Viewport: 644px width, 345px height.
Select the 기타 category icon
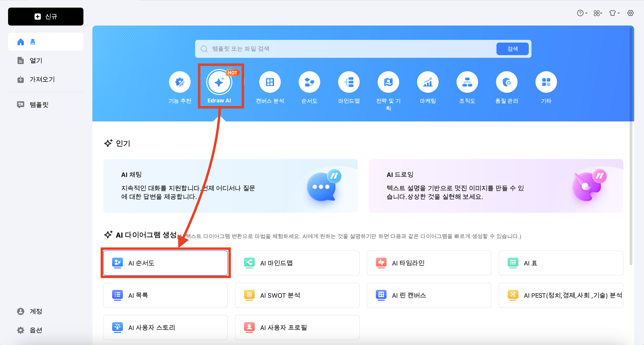(546, 82)
